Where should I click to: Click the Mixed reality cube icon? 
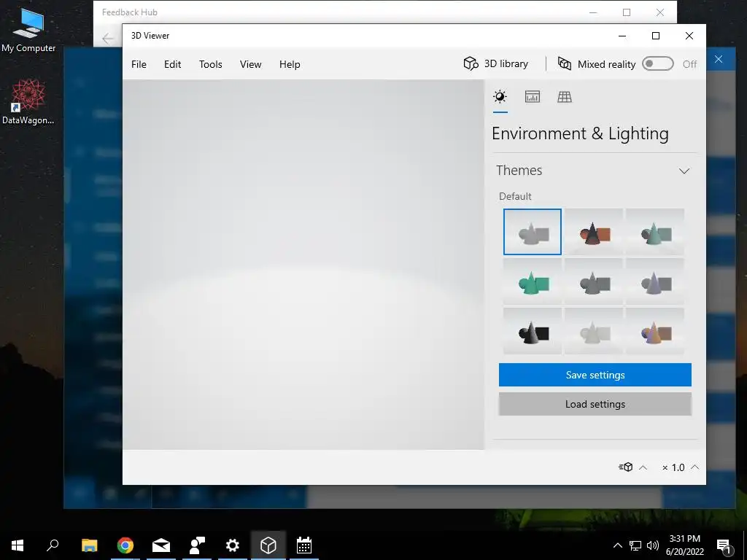tap(565, 64)
